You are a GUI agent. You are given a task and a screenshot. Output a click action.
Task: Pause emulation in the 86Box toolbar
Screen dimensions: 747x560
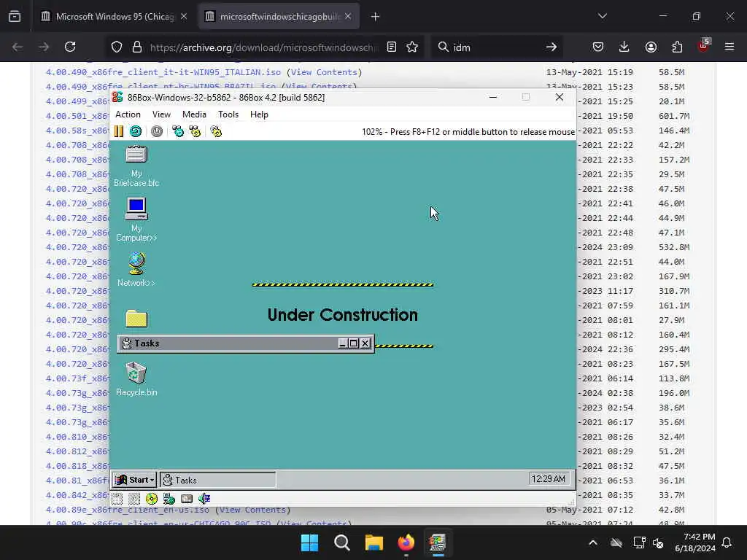[x=119, y=131]
